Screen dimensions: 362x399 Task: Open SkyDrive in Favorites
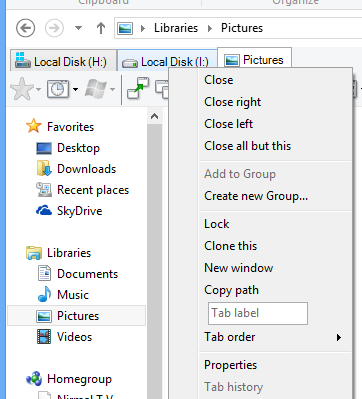point(79,211)
